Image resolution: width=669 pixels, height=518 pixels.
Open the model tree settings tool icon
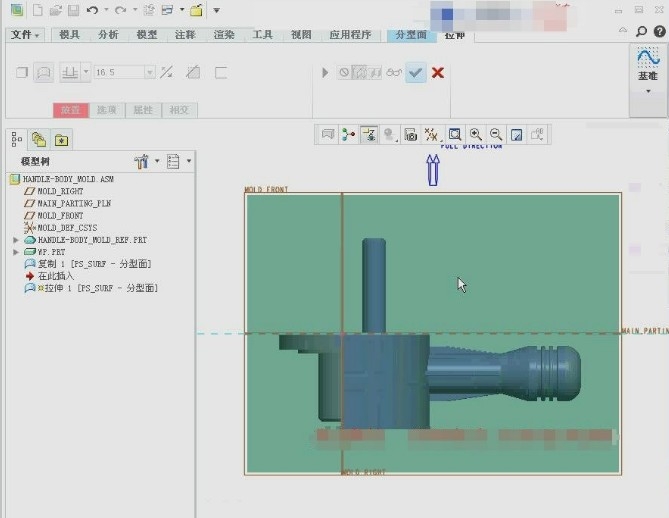point(141,161)
